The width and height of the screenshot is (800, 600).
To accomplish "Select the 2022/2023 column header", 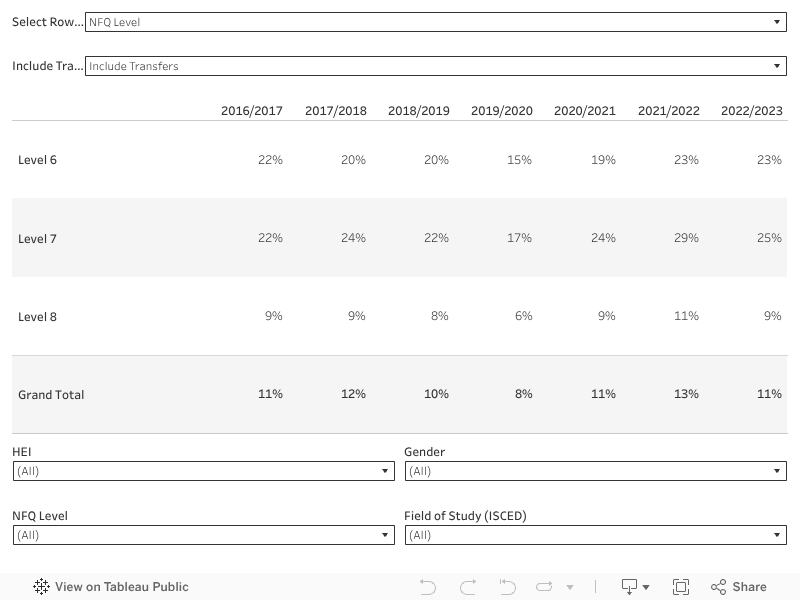I will click(751, 111).
